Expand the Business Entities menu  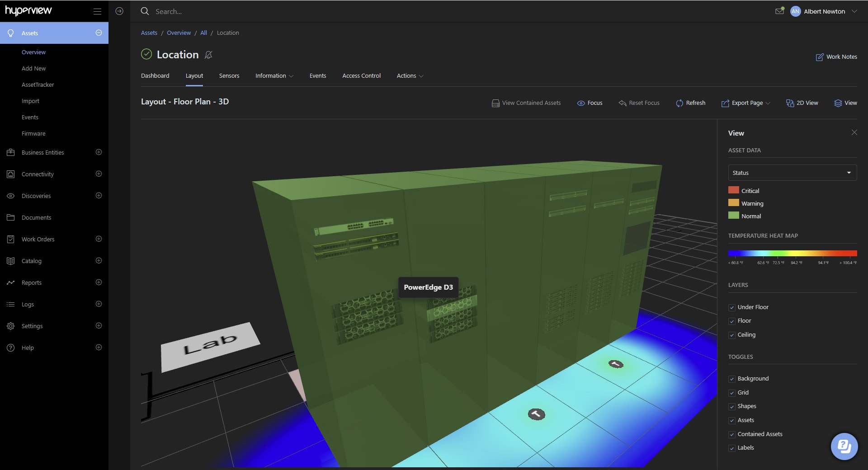click(x=99, y=152)
